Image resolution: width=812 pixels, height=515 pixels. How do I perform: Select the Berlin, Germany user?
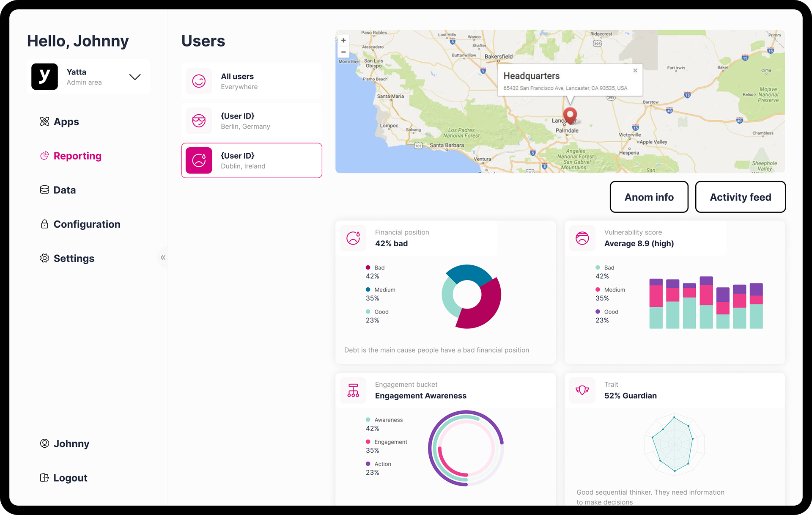[x=252, y=121]
